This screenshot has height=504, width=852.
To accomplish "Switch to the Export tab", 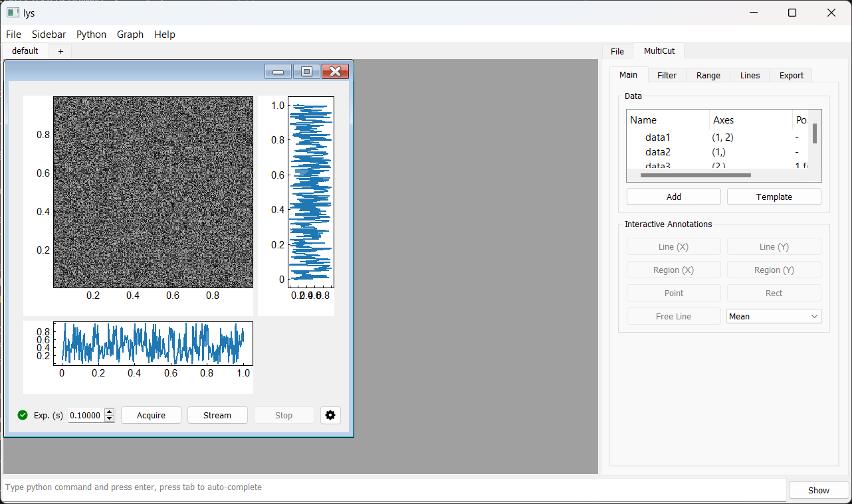I will coord(791,76).
